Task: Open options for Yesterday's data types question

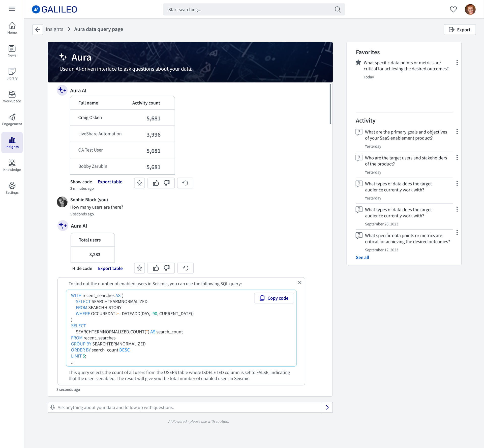Action: coord(457,183)
